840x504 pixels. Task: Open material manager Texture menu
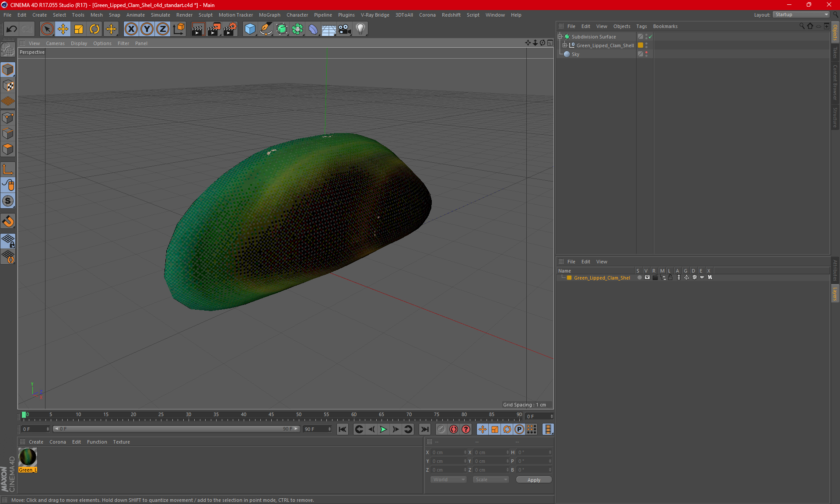pyautogui.click(x=121, y=442)
